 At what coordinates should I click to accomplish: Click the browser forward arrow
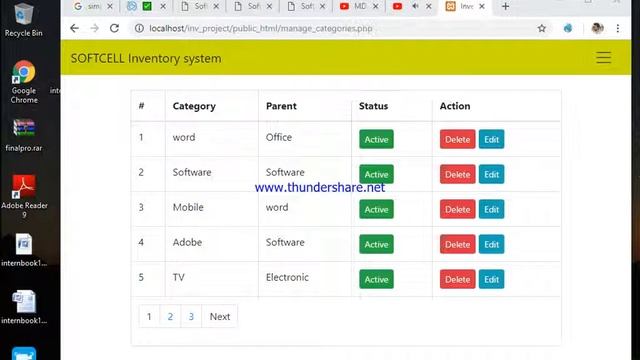94,28
